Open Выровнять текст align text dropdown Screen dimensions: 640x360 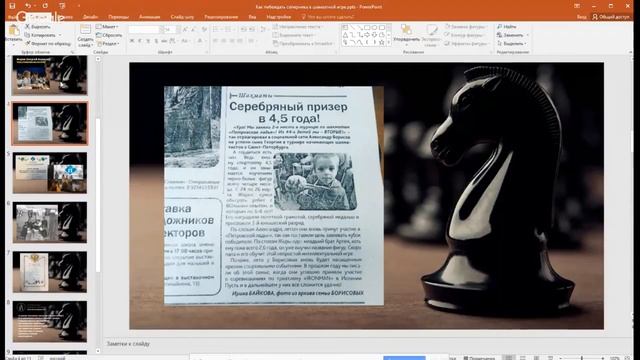(294, 35)
